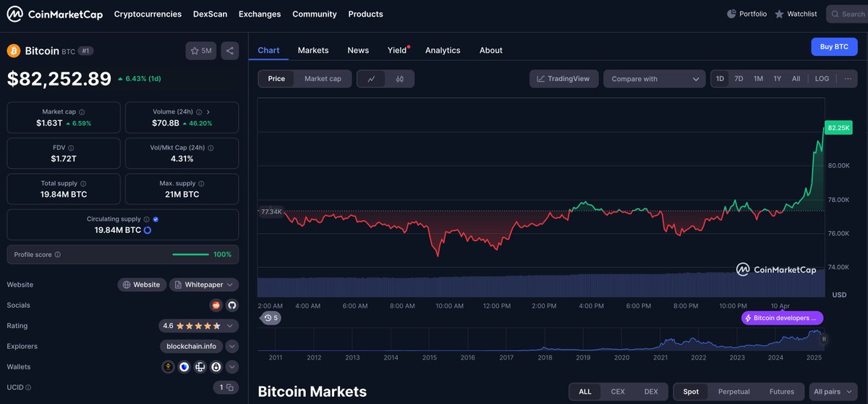Viewport: 868px width, 404px height.
Task: Open the first wallet icon in Wallets row
Action: tap(168, 367)
